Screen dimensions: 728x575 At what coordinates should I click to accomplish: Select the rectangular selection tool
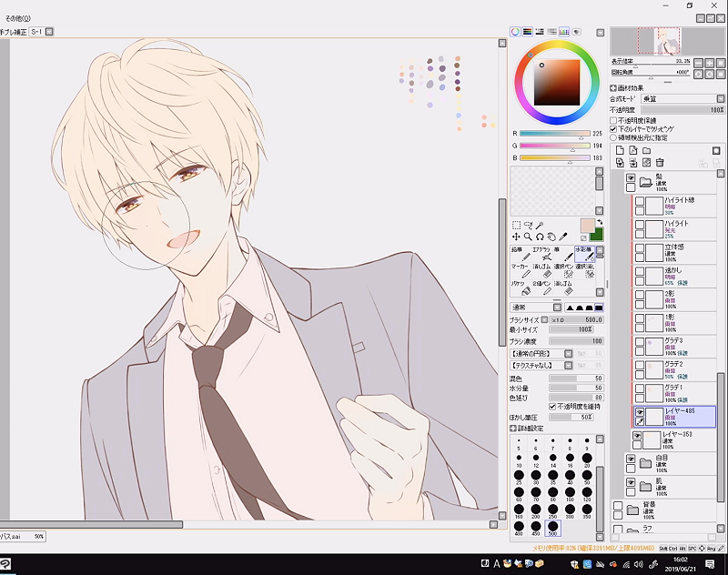click(516, 225)
